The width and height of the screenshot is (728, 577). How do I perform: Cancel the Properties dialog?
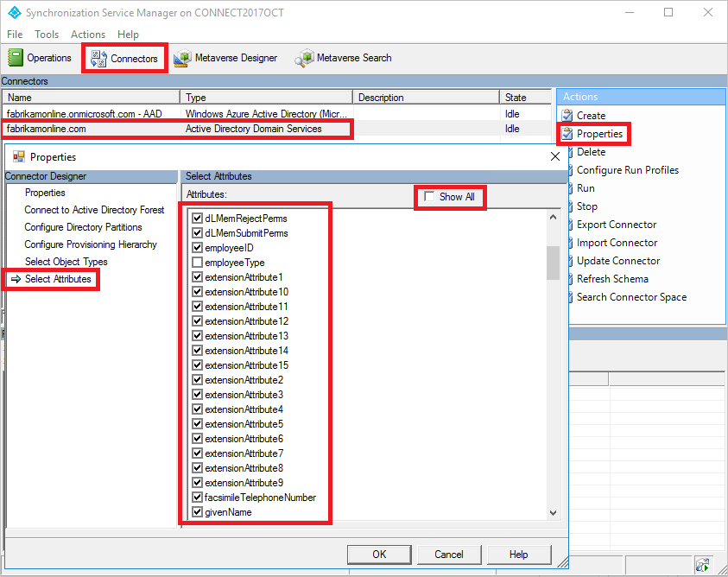pyautogui.click(x=449, y=554)
